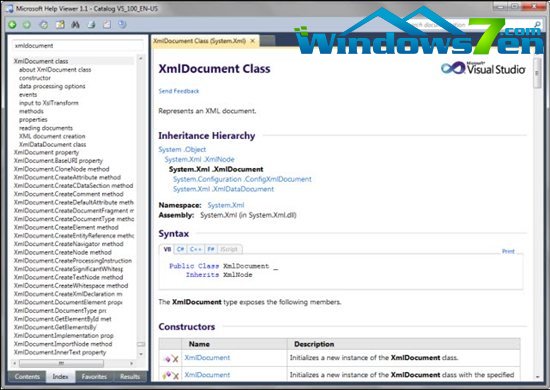Switch to the Favorites tab
Image resolution: width=550 pixels, height=390 pixels.
pos(94,377)
